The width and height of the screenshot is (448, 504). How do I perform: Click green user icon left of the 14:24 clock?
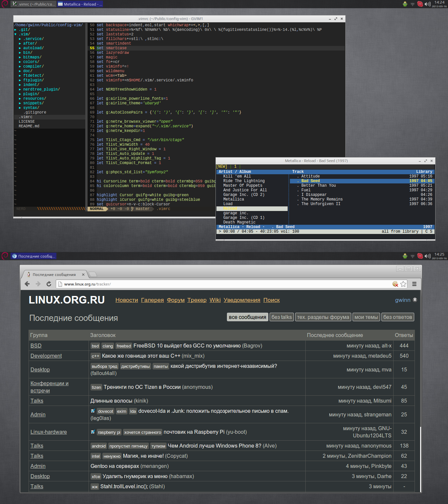click(x=405, y=4)
